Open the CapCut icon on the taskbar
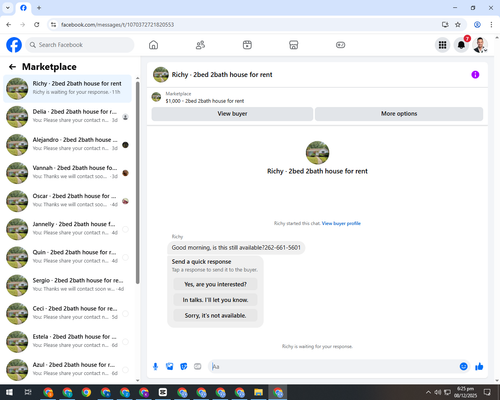 coord(163,392)
